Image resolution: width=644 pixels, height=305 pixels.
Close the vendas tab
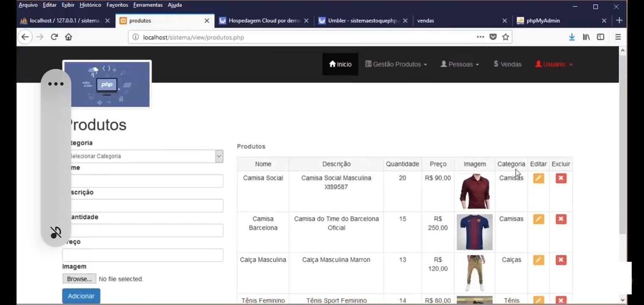click(x=505, y=20)
